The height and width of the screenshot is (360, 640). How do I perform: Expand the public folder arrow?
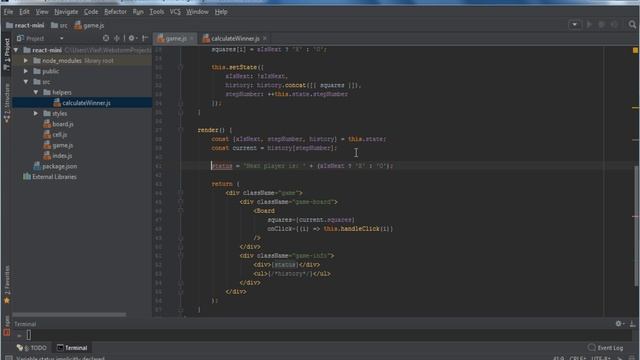point(26,71)
